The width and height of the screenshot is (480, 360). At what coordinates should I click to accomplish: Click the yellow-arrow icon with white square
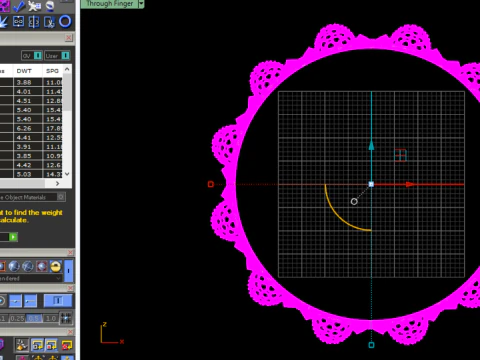click(37, 345)
